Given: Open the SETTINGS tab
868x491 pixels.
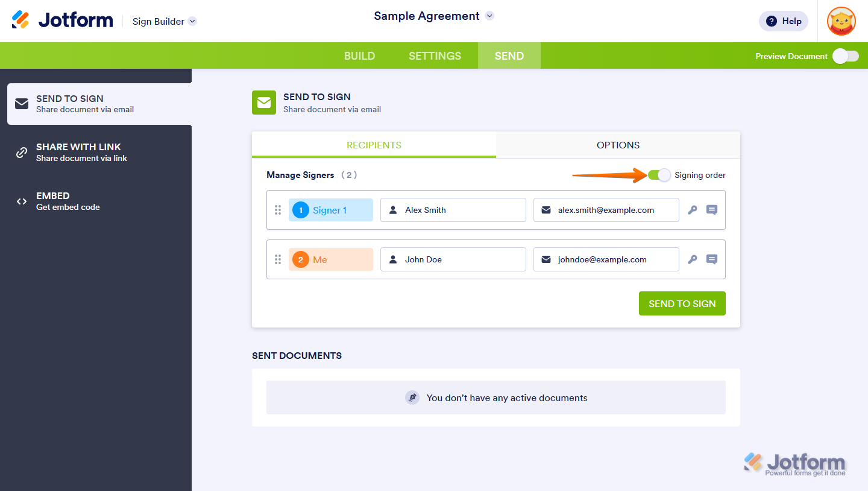Looking at the screenshot, I should pos(434,55).
